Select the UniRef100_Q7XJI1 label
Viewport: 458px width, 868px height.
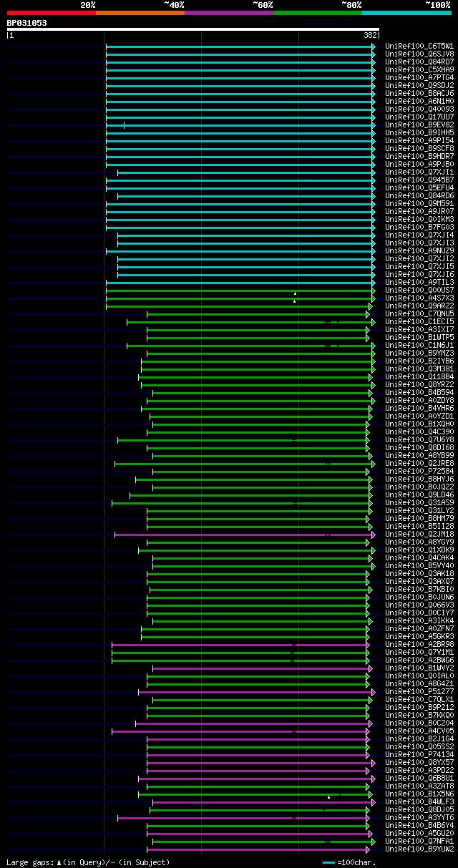(x=419, y=172)
